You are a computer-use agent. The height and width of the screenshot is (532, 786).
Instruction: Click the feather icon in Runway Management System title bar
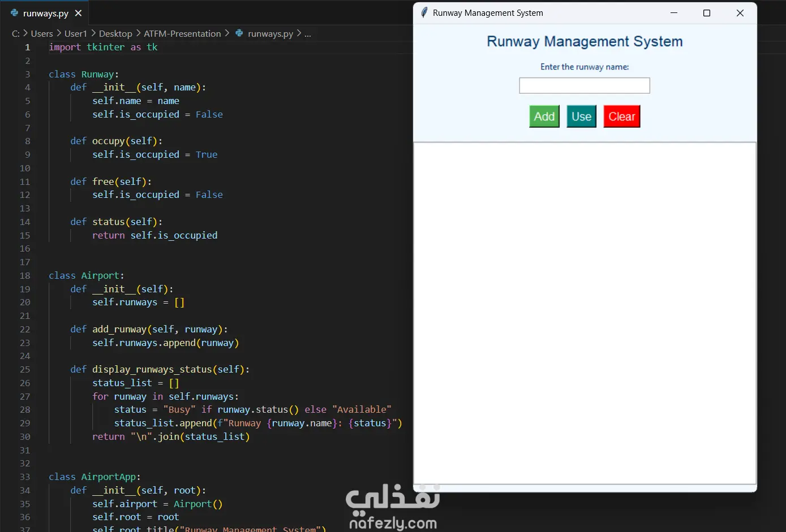click(x=424, y=12)
